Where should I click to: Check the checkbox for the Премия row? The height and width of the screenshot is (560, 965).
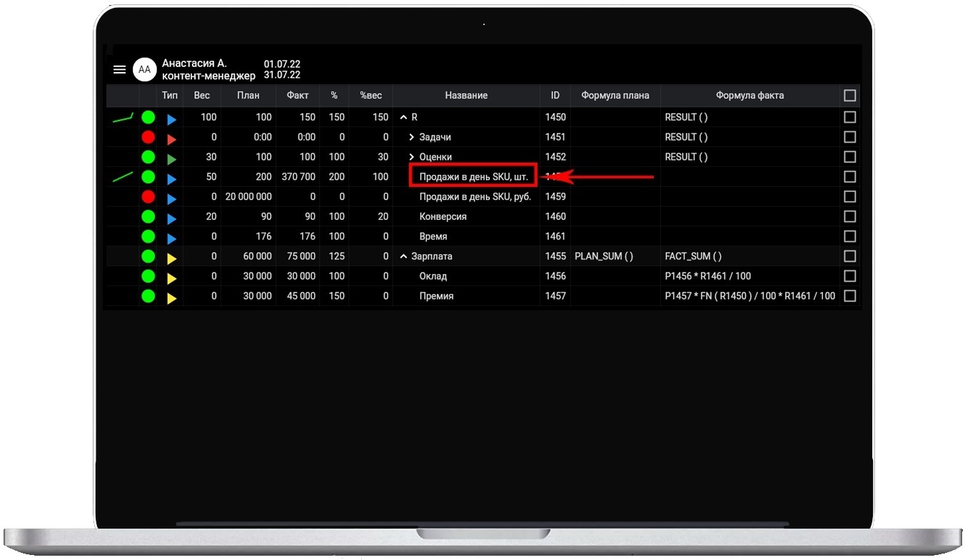coord(849,296)
